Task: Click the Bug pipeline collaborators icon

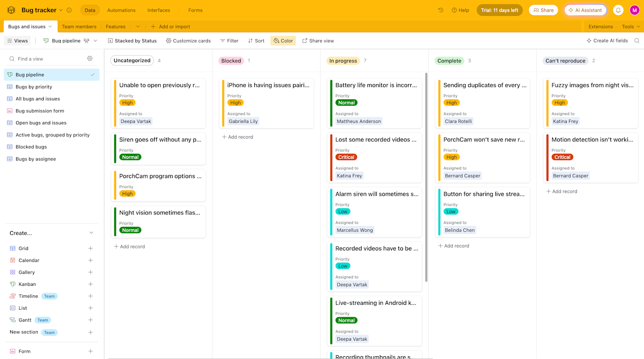Action: pos(86,41)
